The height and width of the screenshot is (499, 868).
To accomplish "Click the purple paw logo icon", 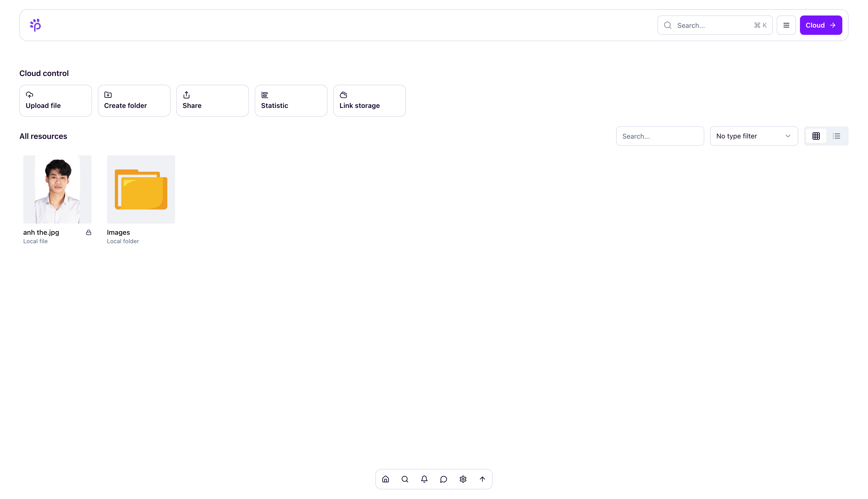I will pos(35,25).
